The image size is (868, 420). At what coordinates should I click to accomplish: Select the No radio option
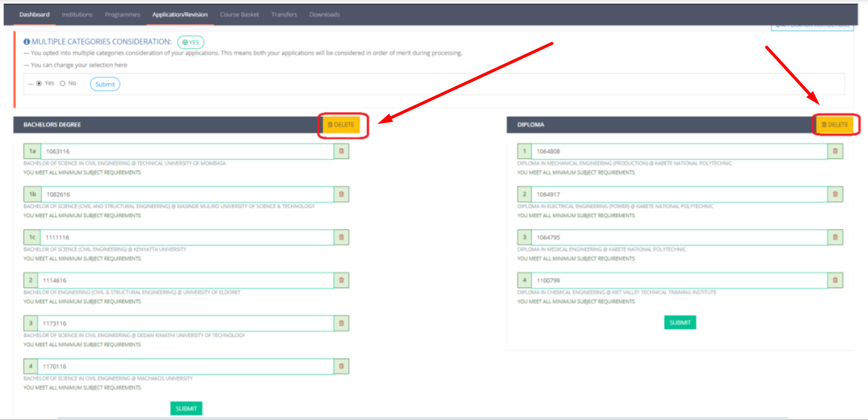62,84
